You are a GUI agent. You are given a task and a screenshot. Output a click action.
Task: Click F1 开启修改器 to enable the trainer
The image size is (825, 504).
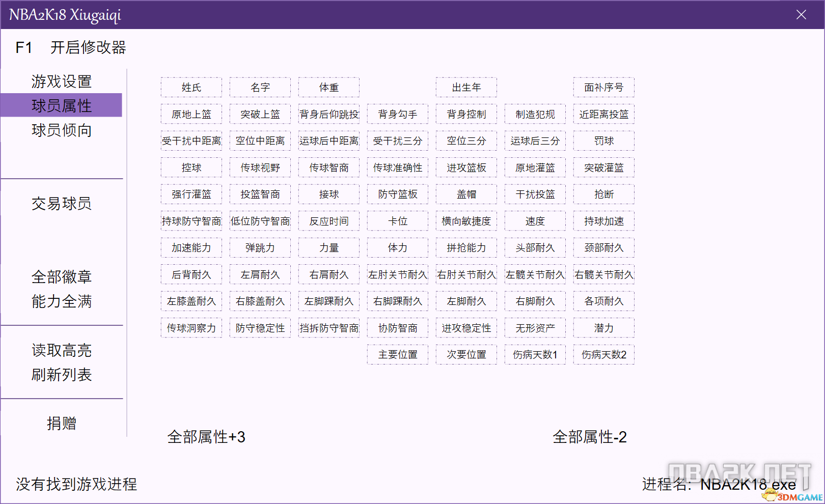(x=71, y=47)
